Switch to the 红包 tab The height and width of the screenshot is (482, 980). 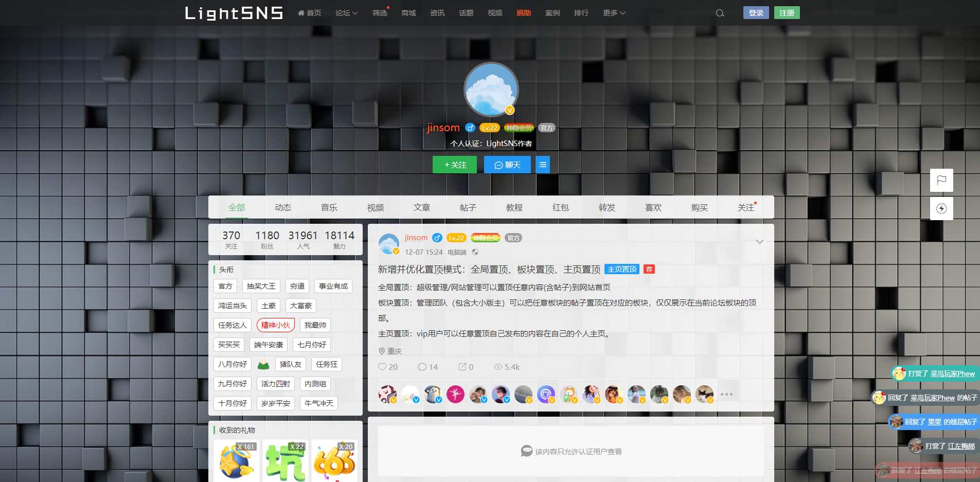point(561,207)
